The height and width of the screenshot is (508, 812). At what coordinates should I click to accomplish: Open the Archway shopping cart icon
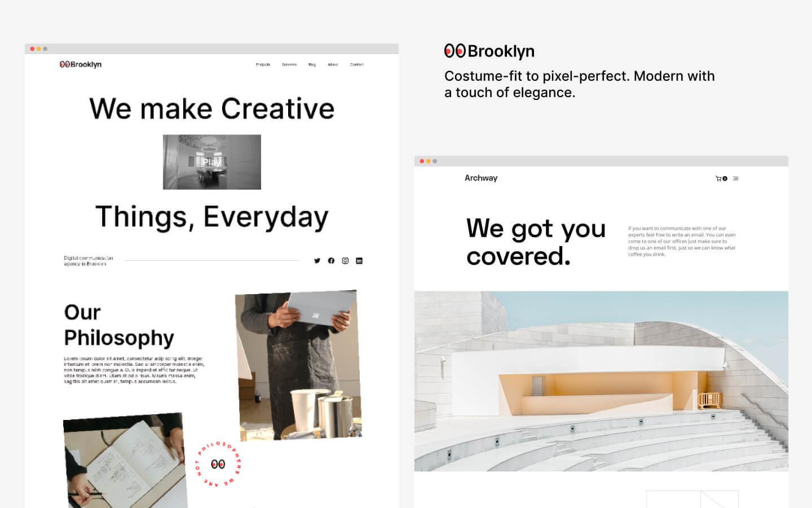point(721,178)
